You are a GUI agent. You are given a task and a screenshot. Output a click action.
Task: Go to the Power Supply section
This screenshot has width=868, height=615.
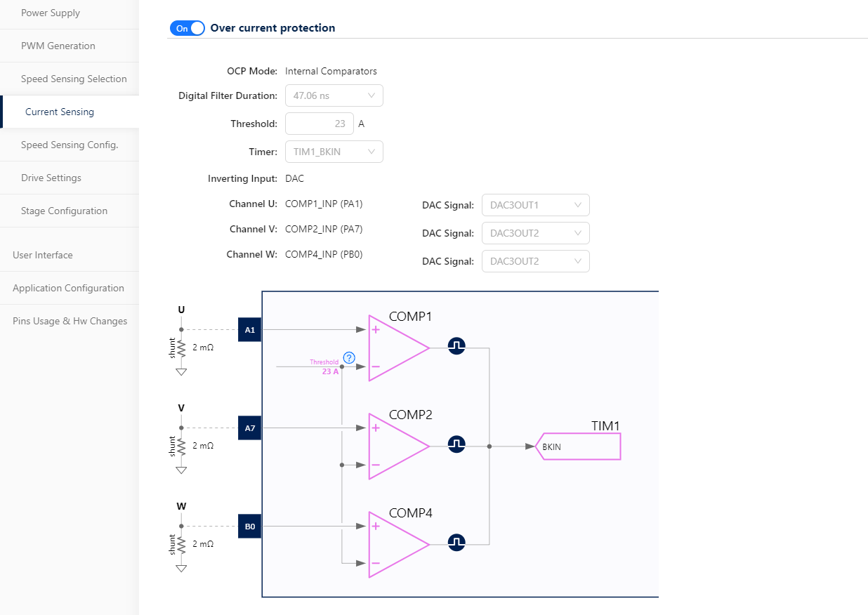coord(50,13)
